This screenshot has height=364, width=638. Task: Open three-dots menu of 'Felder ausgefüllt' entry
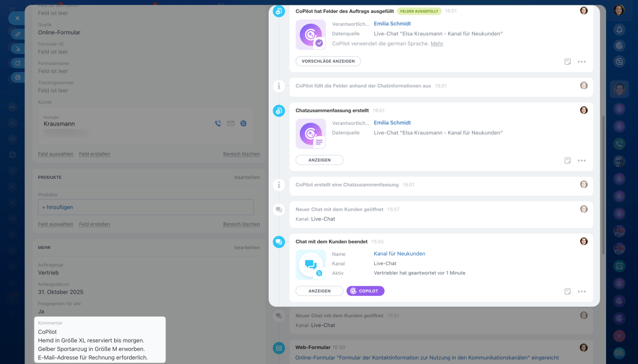581,62
